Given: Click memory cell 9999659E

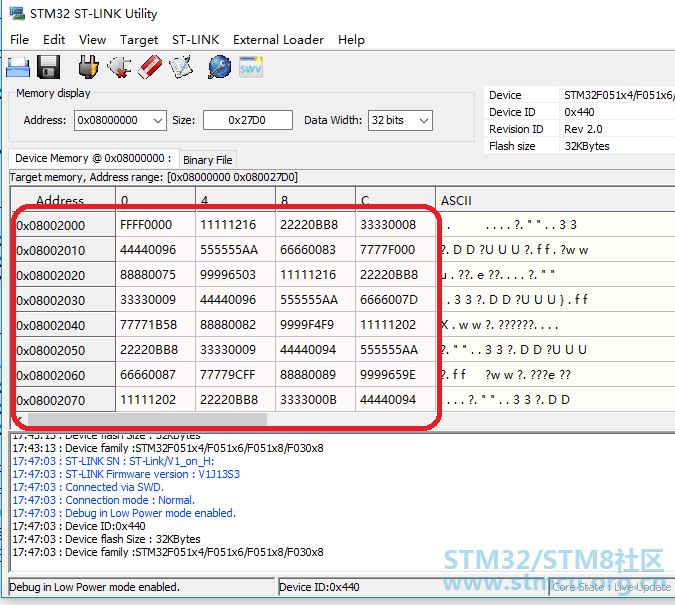Looking at the screenshot, I should pos(396,375).
